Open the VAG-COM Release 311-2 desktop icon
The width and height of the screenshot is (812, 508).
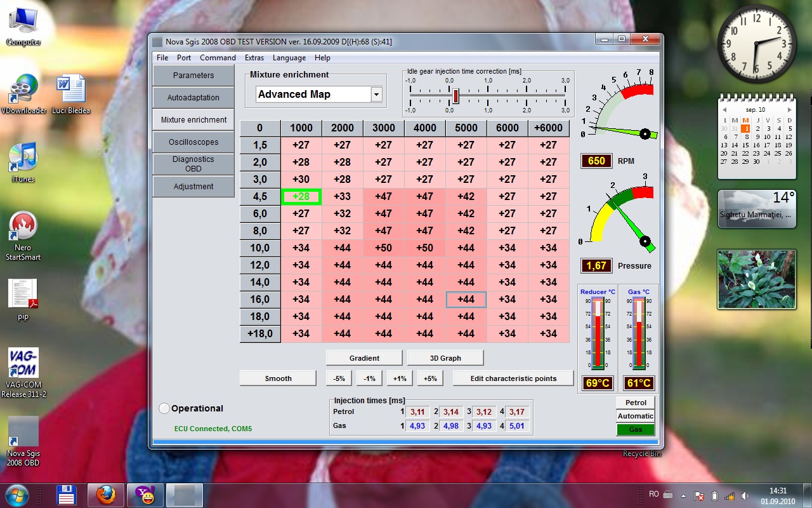23,363
